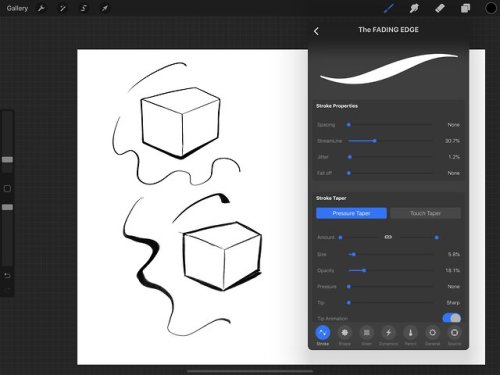
Task: Switch to the Dynamics tab
Action: click(388, 335)
